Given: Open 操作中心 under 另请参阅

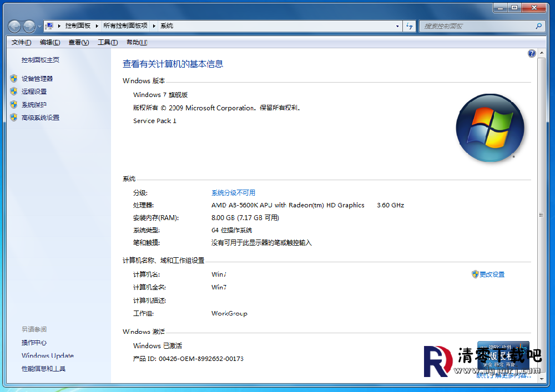Looking at the screenshot, I should click(34, 343).
